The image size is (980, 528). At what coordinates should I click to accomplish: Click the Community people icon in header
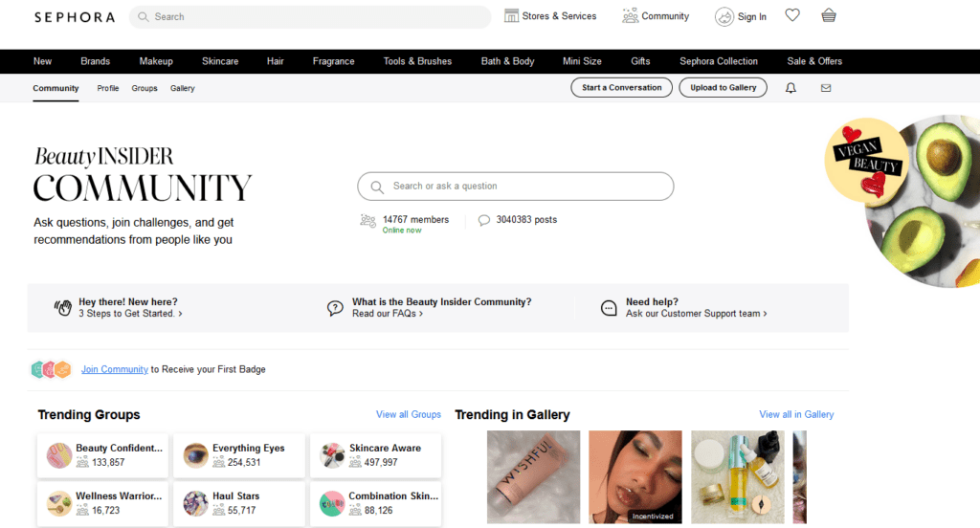click(x=630, y=16)
